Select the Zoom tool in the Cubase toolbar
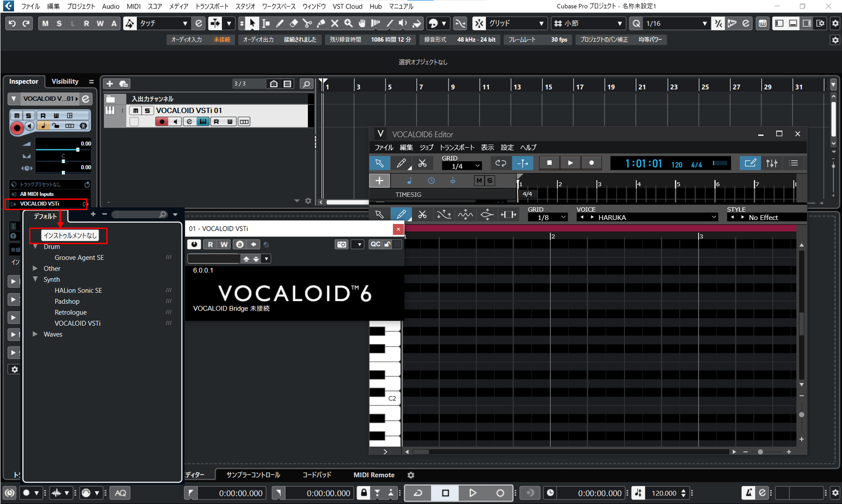 pos(349,23)
